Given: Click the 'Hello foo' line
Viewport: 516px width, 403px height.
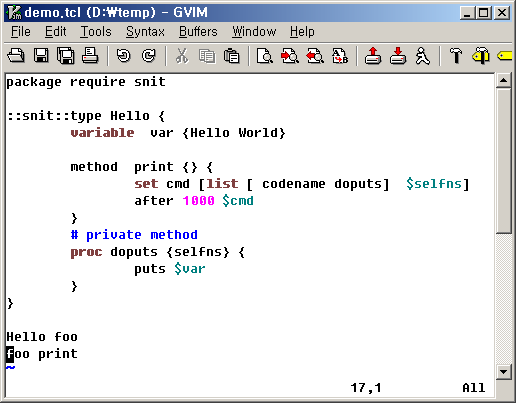Looking at the screenshot, I should click(42, 337).
